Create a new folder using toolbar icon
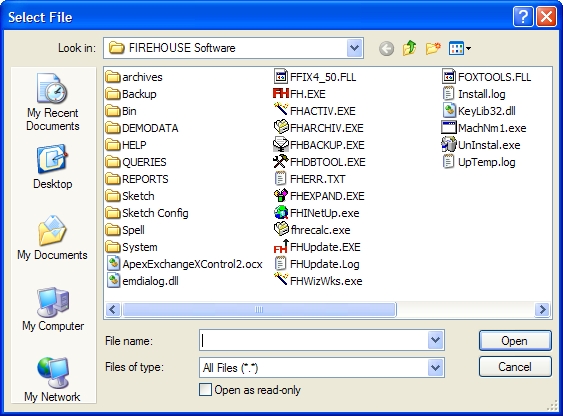563x416 pixels. point(433,48)
